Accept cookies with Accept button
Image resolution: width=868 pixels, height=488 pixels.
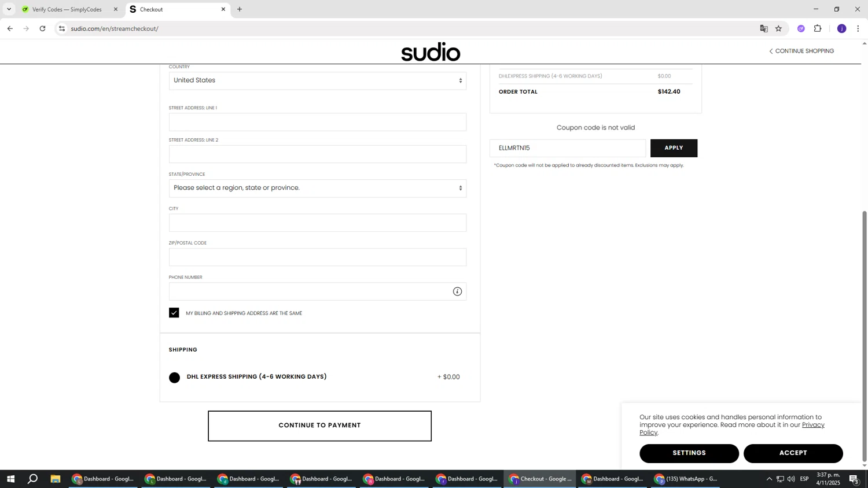[793, 453]
